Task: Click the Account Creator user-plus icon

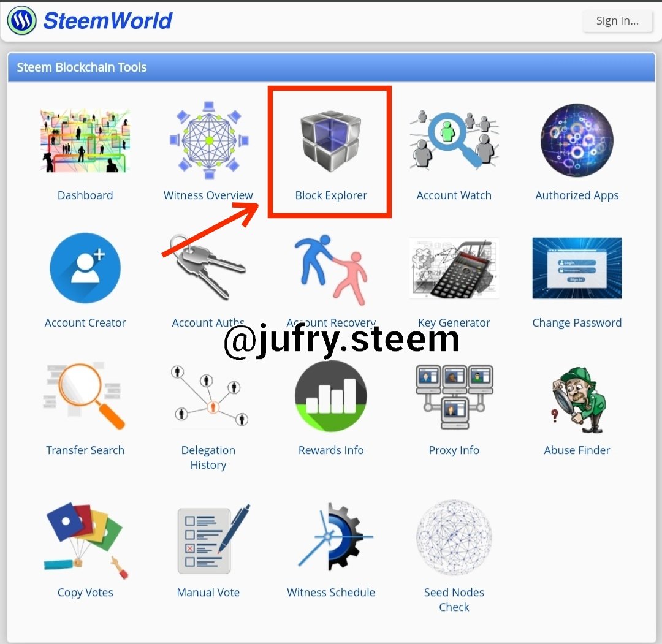Action: point(85,268)
